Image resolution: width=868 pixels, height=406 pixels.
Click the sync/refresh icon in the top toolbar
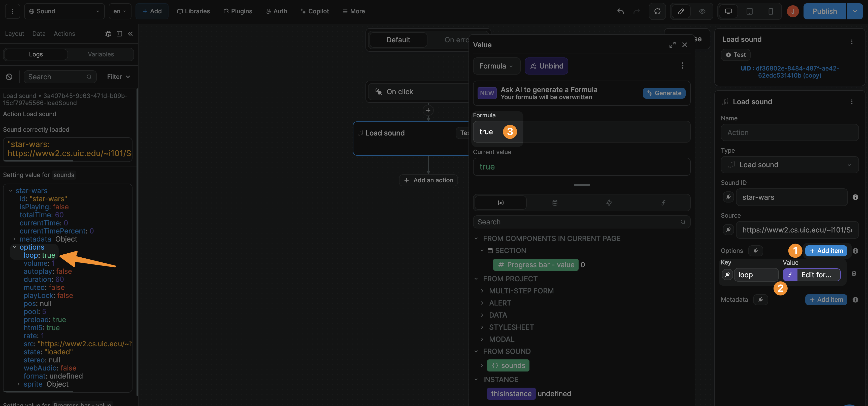pos(657,11)
